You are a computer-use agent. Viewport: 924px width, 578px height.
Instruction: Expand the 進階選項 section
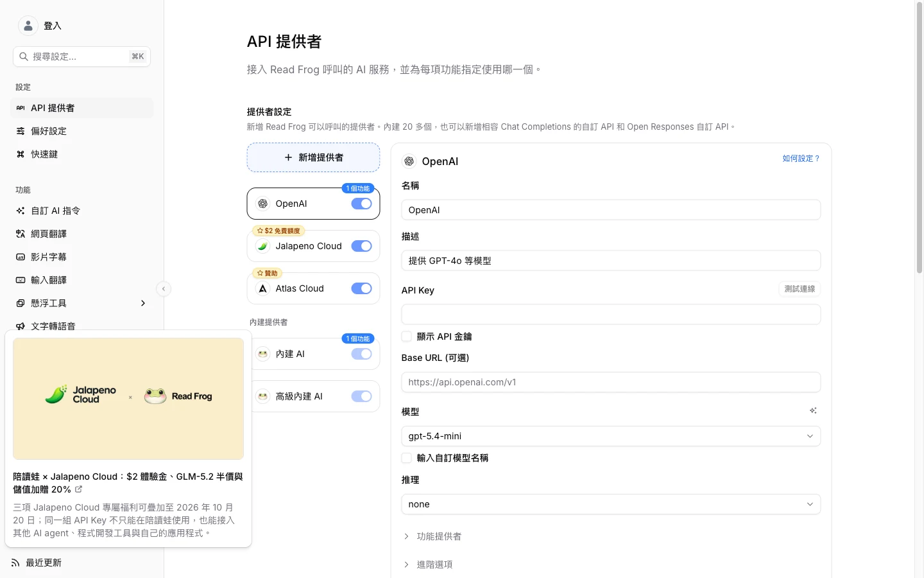pyautogui.click(x=428, y=565)
